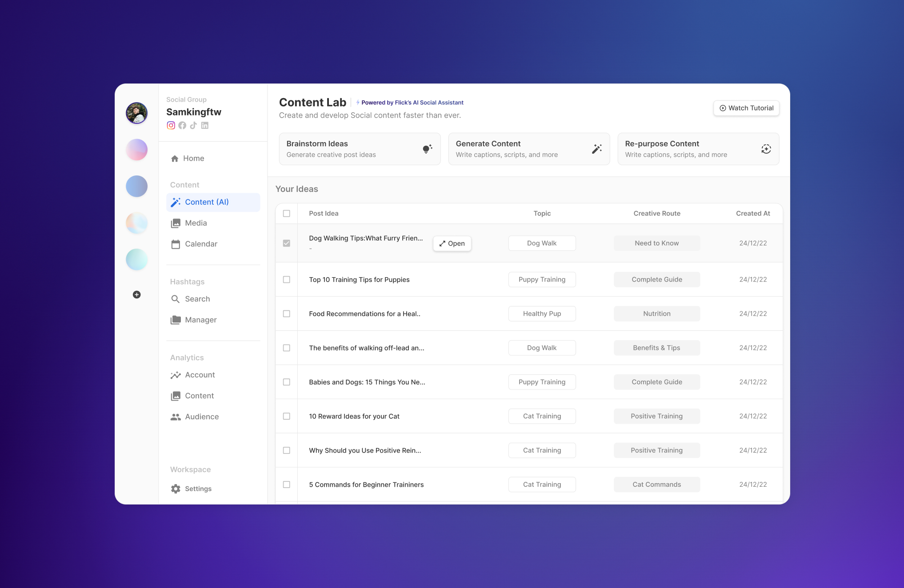This screenshot has height=588, width=904.
Task: Click the Instagram icon under Samkingftw
Action: 171,125
